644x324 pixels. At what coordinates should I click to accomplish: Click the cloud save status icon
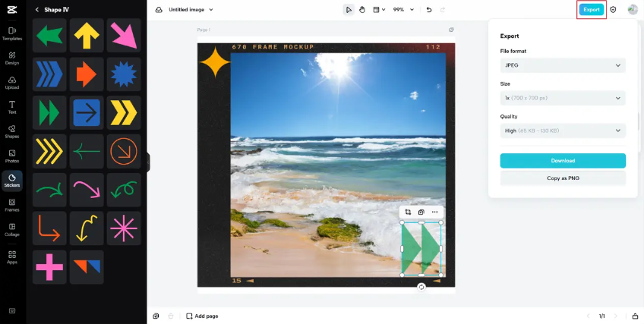[159, 10]
